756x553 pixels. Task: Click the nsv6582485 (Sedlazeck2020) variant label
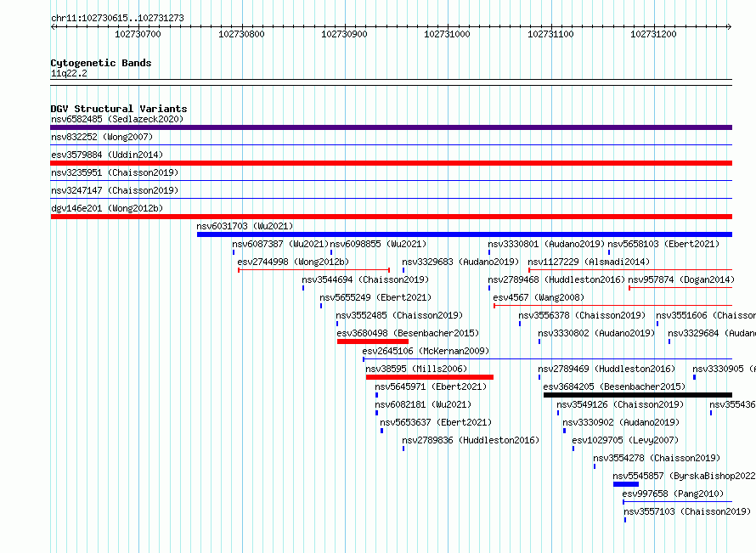pos(117,119)
